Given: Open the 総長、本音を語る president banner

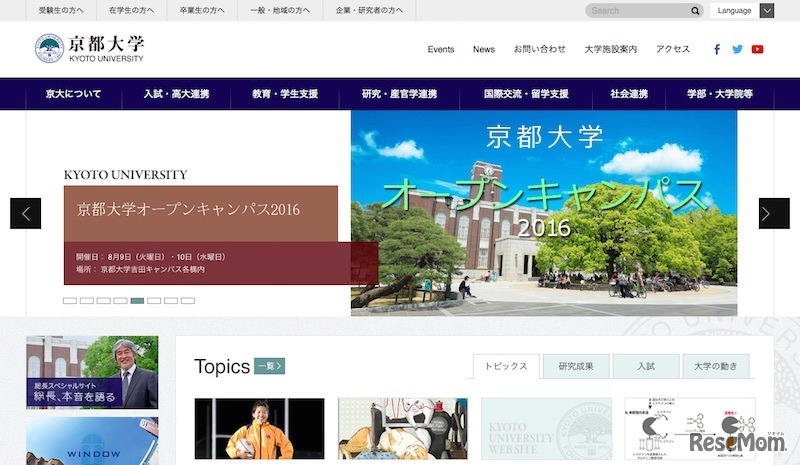Looking at the screenshot, I should pyautogui.click(x=92, y=372).
